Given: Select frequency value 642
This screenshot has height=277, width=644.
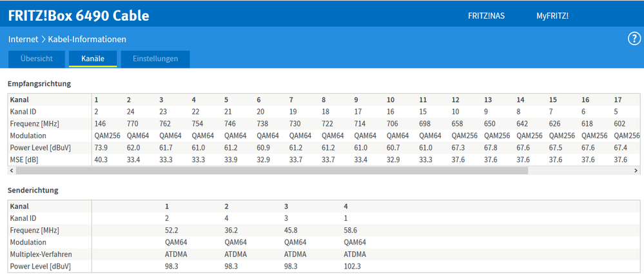Looking at the screenshot, I should (x=522, y=123).
